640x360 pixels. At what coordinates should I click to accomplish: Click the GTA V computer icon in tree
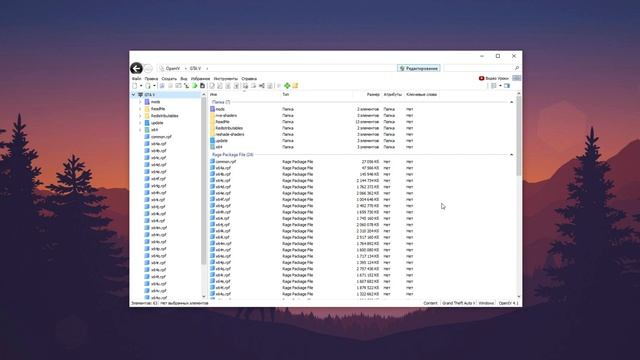click(140, 95)
